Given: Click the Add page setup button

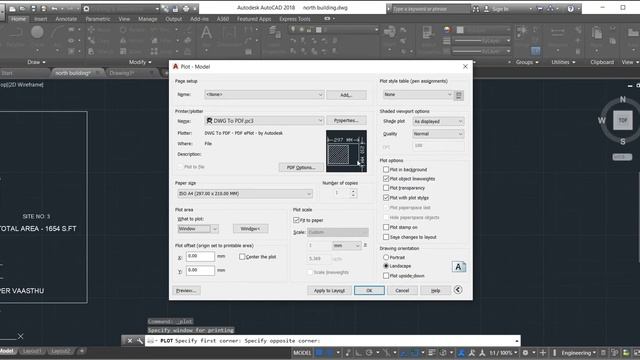Looking at the screenshot, I should (346, 95).
